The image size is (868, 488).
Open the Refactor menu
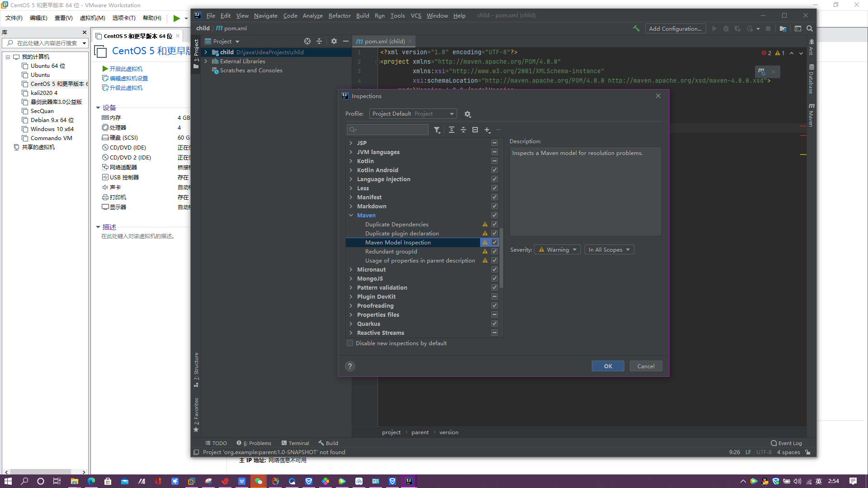coord(340,16)
